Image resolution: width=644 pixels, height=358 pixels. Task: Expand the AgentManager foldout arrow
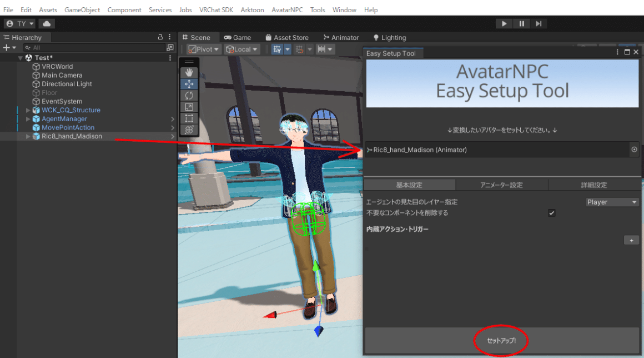28,119
